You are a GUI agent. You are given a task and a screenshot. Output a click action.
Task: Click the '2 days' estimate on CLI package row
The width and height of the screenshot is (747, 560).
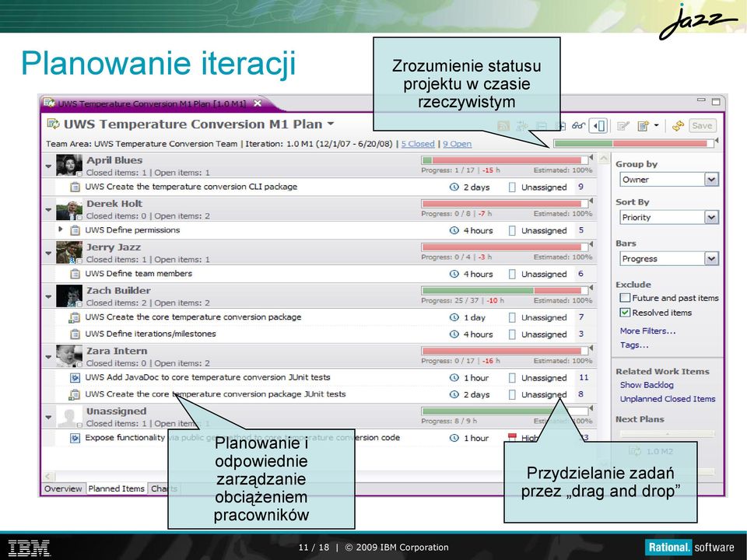point(476,187)
